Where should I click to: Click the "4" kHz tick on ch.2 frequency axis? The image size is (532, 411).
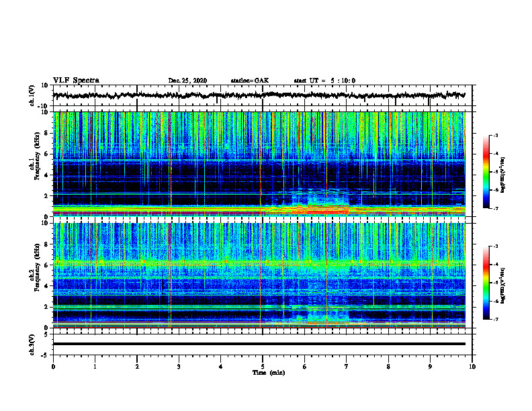pos(47,286)
